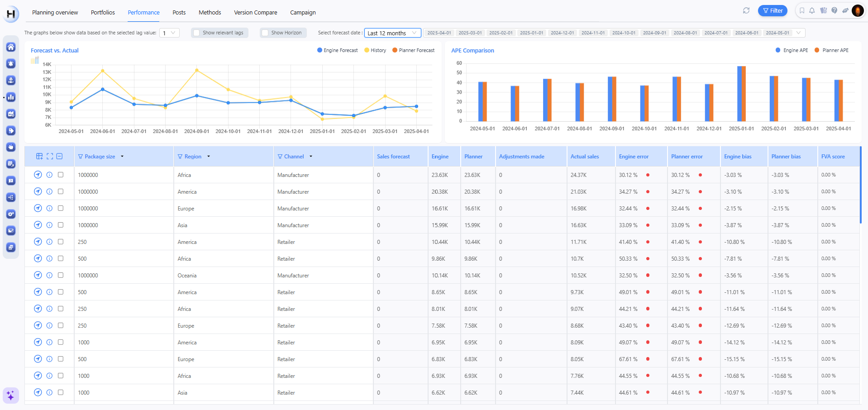This screenshot has width=868, height=410.
Task: Click the Engine error column header
Action: pyautogui.click(x=634, y=157)
